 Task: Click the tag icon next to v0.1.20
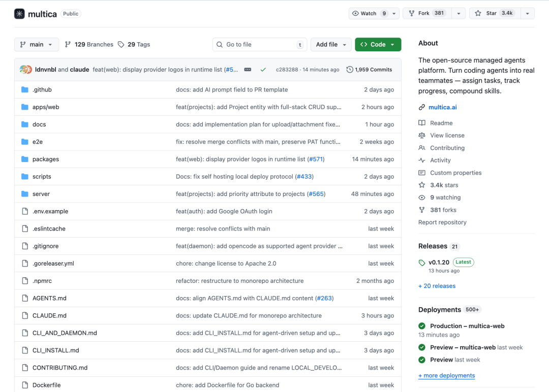click(x=422, y=263)
